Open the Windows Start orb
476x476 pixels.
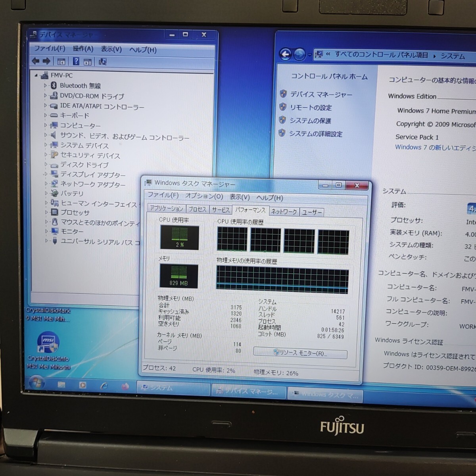coord(36,383)
